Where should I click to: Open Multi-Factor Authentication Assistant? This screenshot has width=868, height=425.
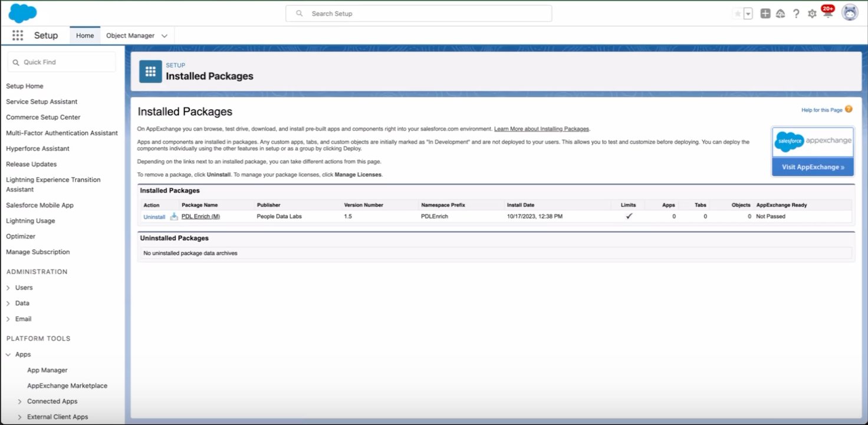(x=62, y=133)
